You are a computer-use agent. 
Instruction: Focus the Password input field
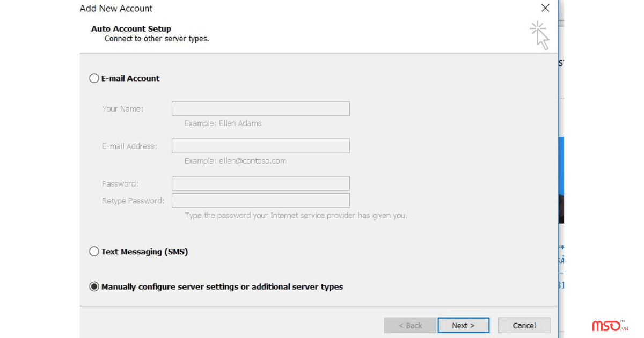(x=260, y=183)
